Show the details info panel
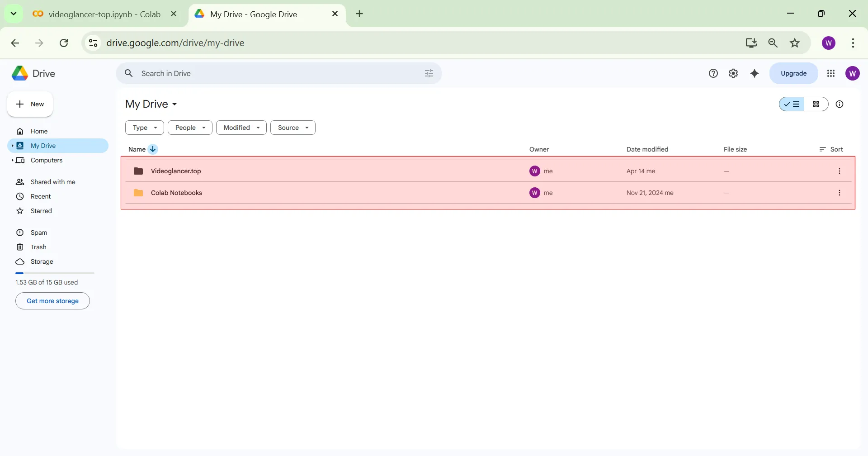This screenshot has width=868, height=456. (840, 104)
